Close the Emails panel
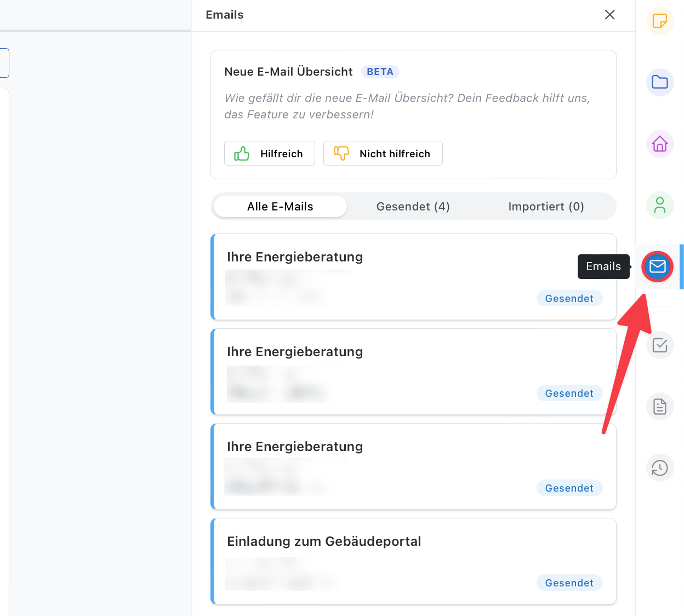 (x=609, y=15)
